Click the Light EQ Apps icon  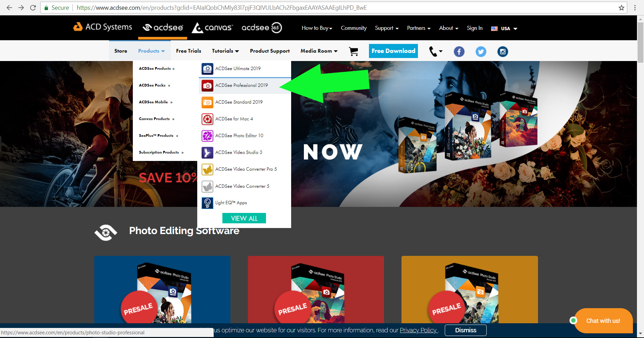point(207,203)
